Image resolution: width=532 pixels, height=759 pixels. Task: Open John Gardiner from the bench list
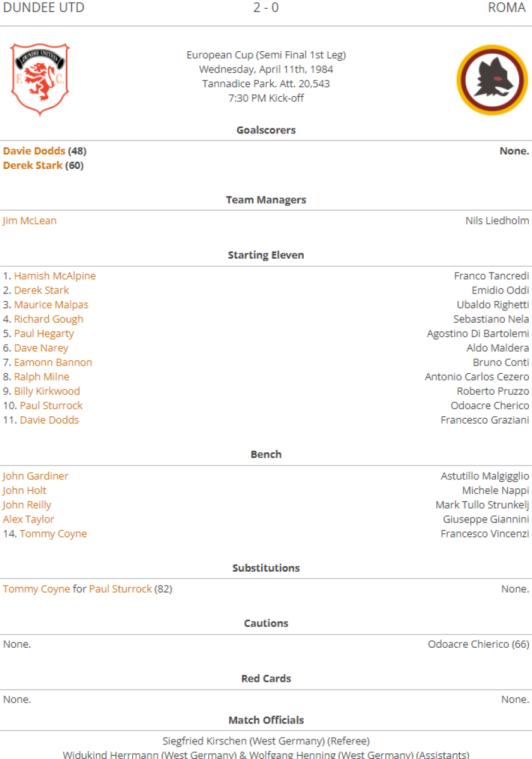(x=35, y=476)
